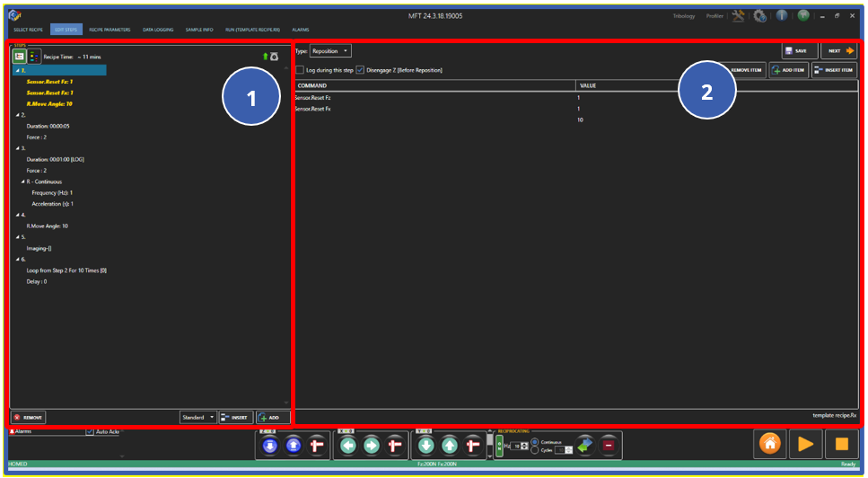868x478 pixels.
Task: Collapse step 6 in the tree
Action: pyautogui.click(x=17, y=260)
